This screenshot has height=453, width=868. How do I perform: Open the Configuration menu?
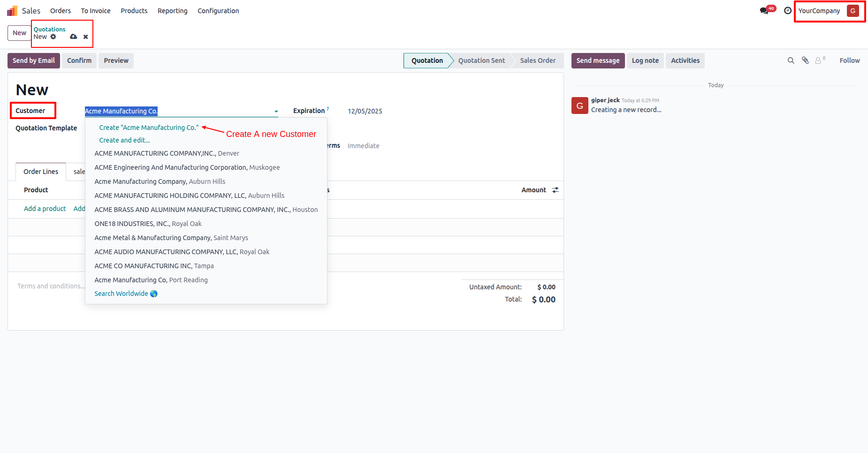tap(218, 11)
